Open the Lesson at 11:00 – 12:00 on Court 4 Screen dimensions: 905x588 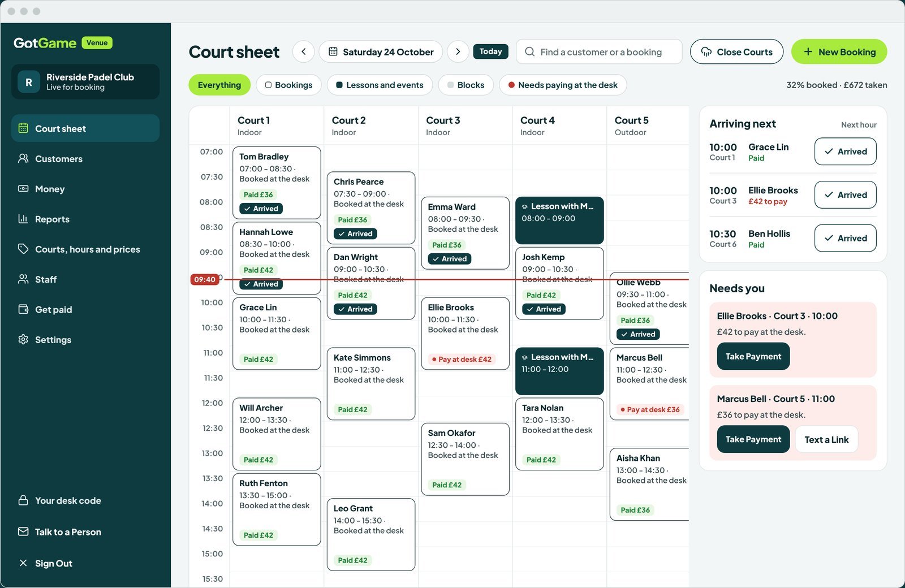(559, 371)
